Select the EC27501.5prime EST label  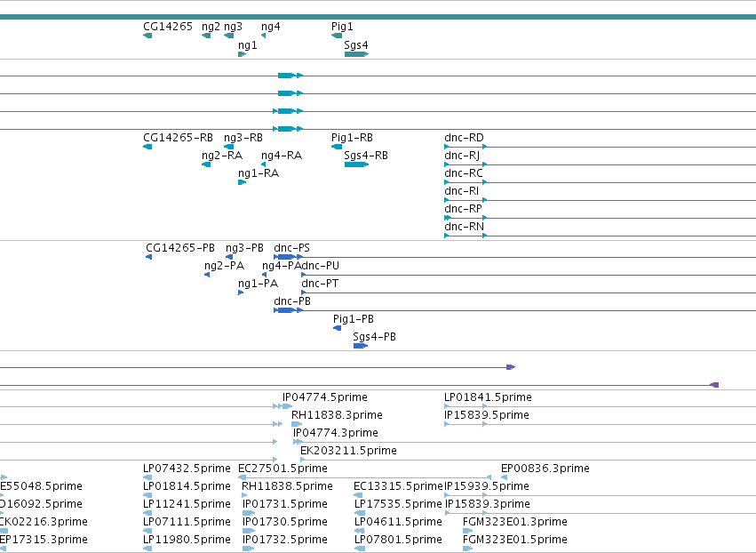[x=283, y=469]
